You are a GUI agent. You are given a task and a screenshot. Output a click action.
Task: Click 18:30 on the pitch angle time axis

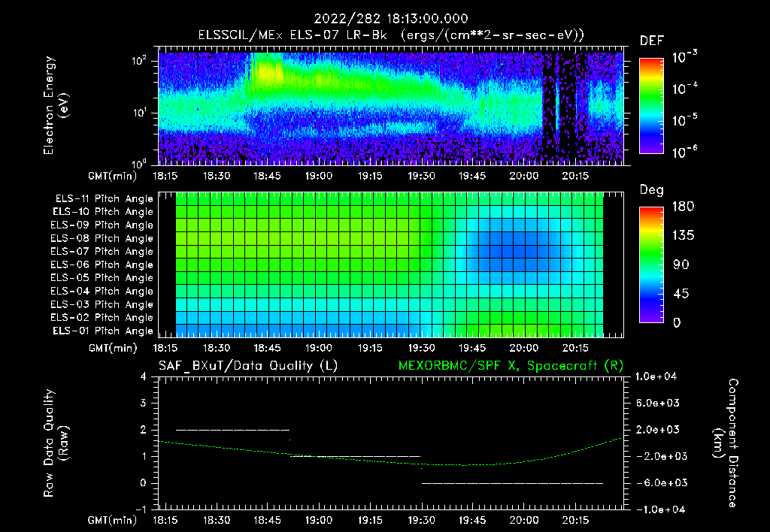tap(216, 348)
